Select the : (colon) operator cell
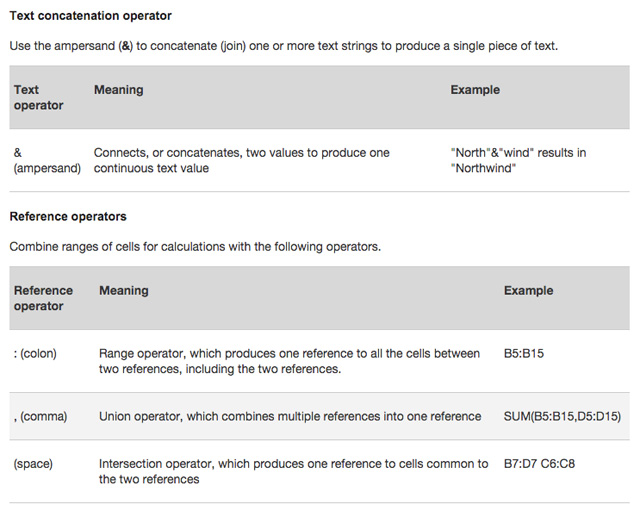This screenshot has width=640, height=517. pos(35,353)
